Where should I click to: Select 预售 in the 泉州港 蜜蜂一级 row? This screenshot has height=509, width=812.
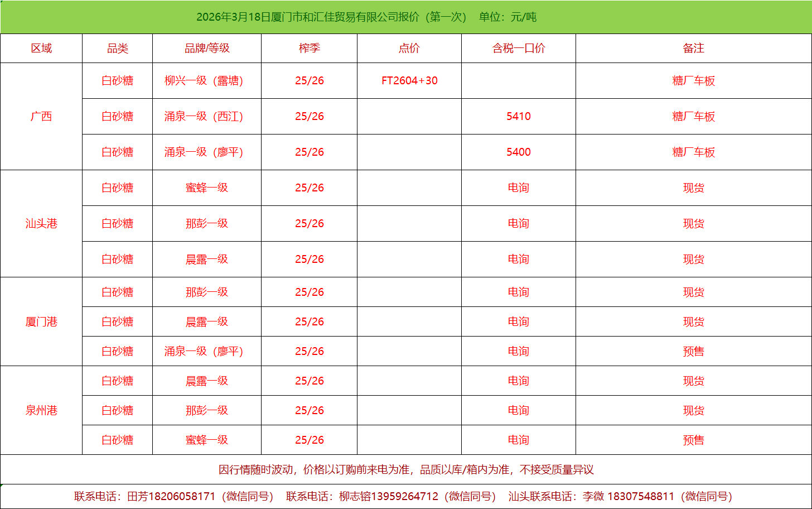(693, 440)
